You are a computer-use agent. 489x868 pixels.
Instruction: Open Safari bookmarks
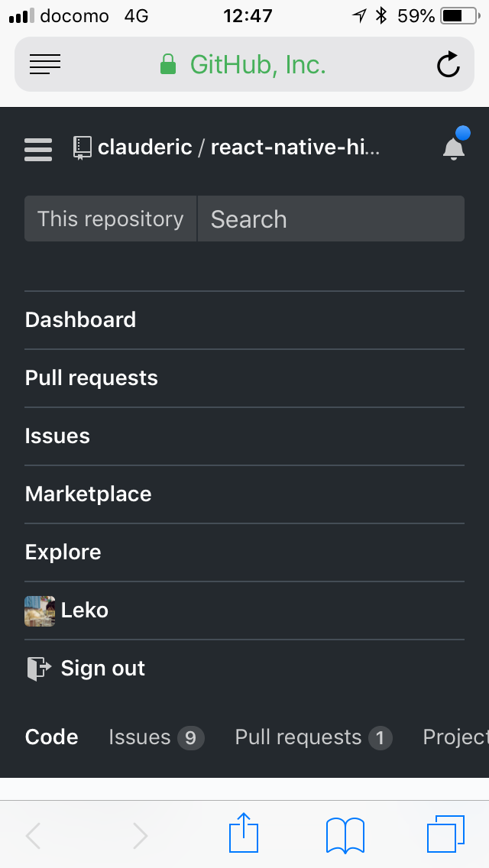click(x=345, y=834)
